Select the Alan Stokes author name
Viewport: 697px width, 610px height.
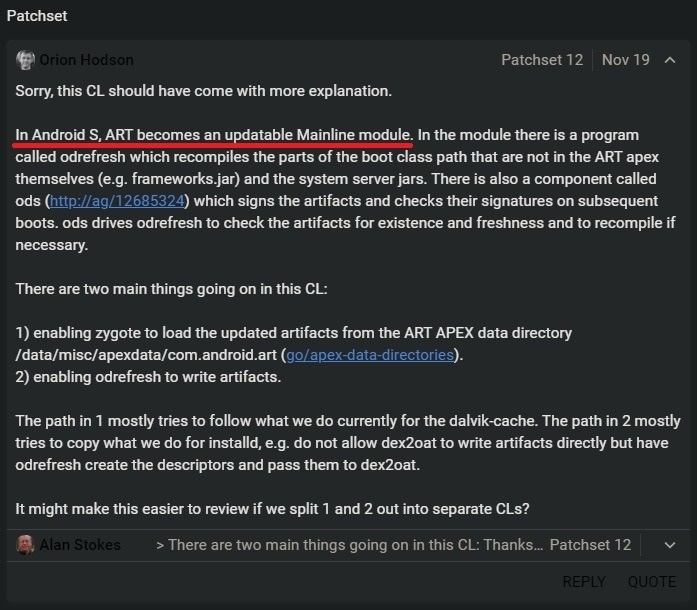pos(80,545)
